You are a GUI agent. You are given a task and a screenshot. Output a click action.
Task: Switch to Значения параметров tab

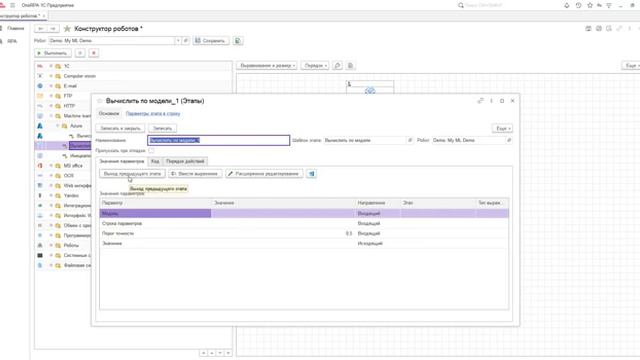(121, 161)
